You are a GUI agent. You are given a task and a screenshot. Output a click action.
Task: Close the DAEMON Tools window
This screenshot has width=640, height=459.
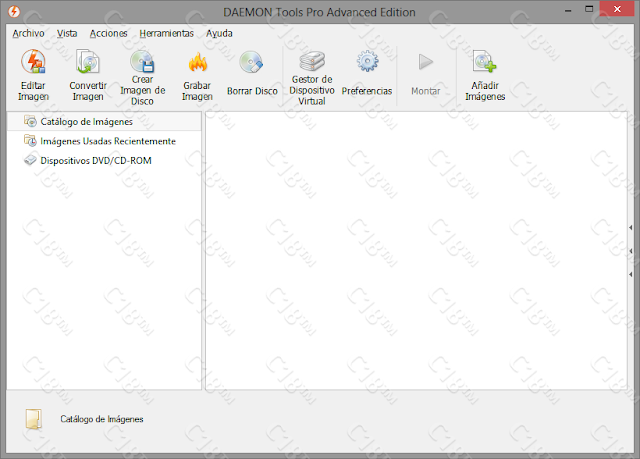[x=617, y=9]
